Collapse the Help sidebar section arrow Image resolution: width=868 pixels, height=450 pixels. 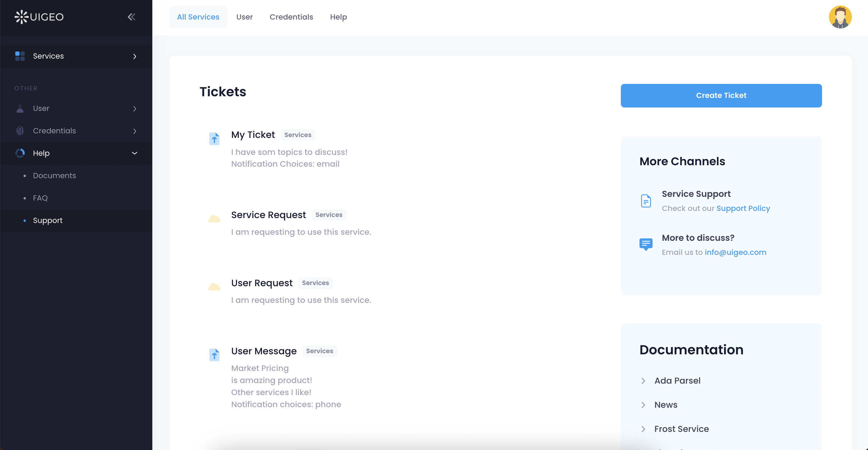coord(135,153)
